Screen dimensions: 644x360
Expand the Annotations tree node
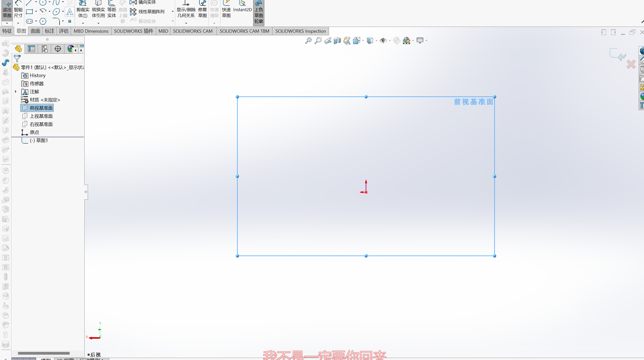(16, 92)
